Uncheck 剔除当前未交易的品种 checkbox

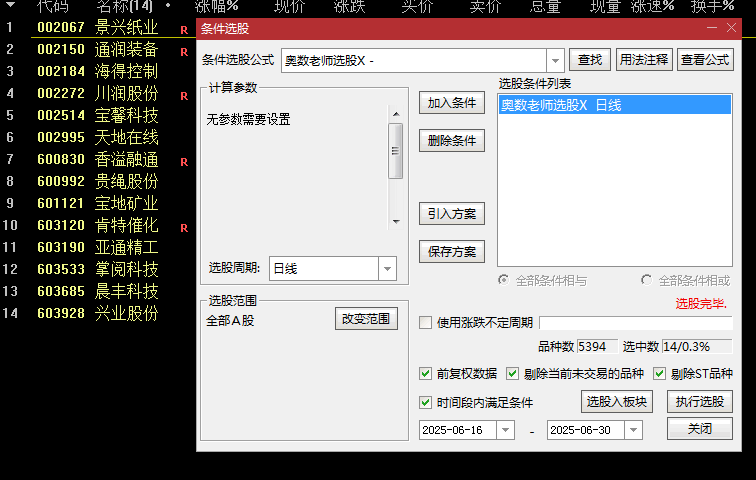[x=513, y=373]
